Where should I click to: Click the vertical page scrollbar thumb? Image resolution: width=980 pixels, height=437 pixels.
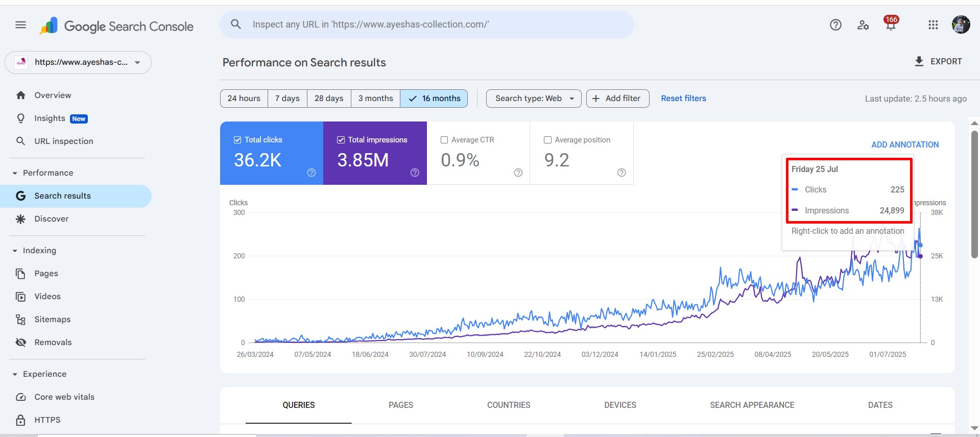point(974,195)
